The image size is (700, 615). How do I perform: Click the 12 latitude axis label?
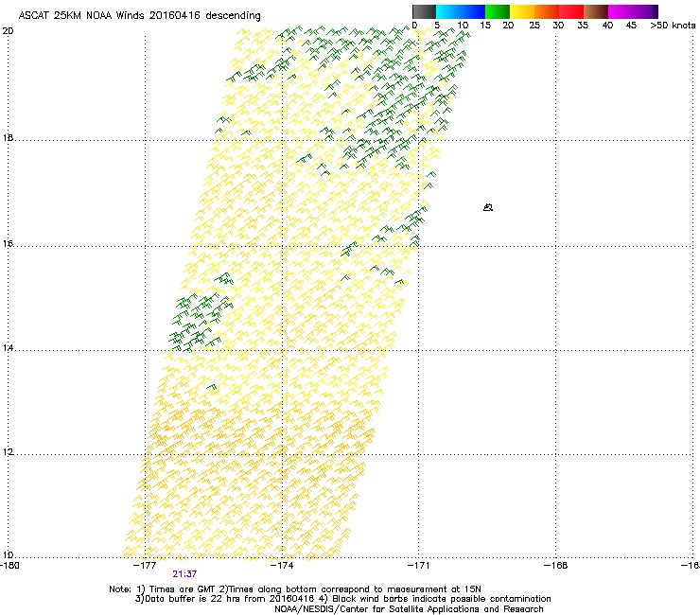[8, 452]
